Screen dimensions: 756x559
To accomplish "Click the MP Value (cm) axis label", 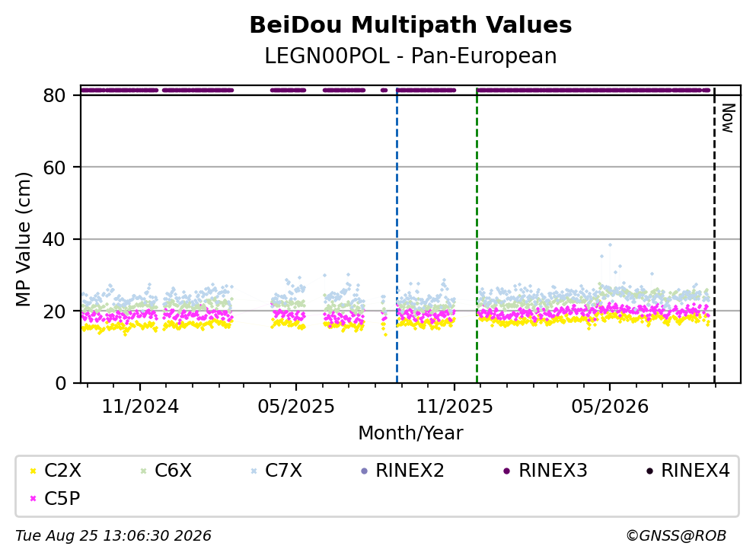I will (23, 239).
